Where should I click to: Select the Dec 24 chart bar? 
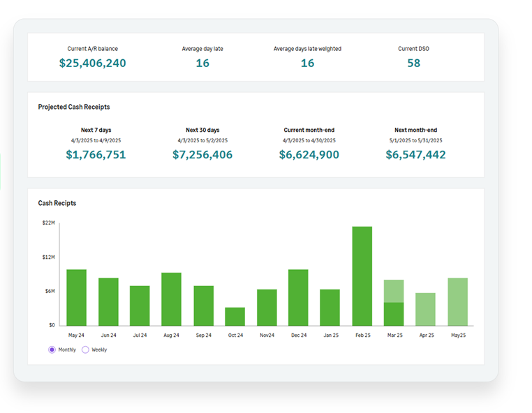[x=298, y=297]
